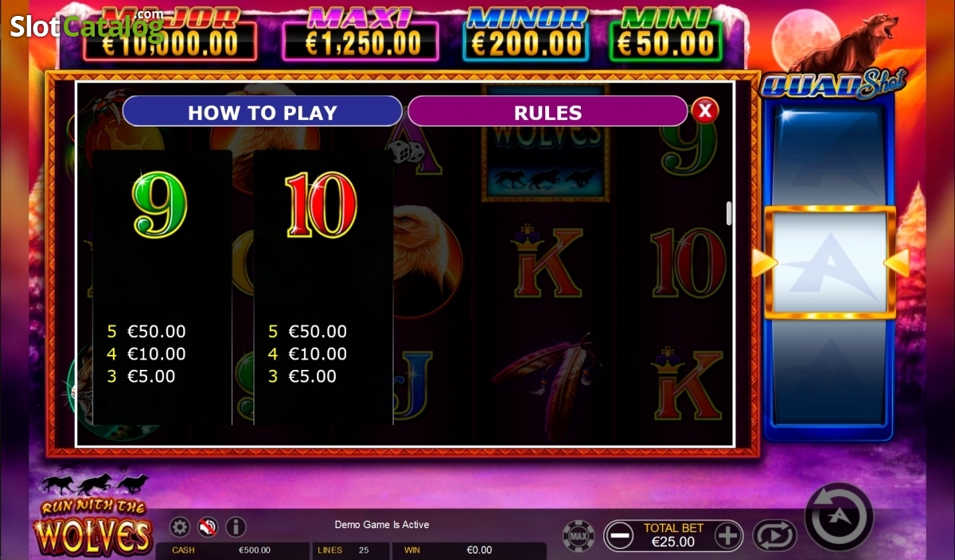The height and width of the screenshot is (560, 955).
Task: Select the red 10 symbol payout card
Action: pyautogui.click(x=323, y=287)
